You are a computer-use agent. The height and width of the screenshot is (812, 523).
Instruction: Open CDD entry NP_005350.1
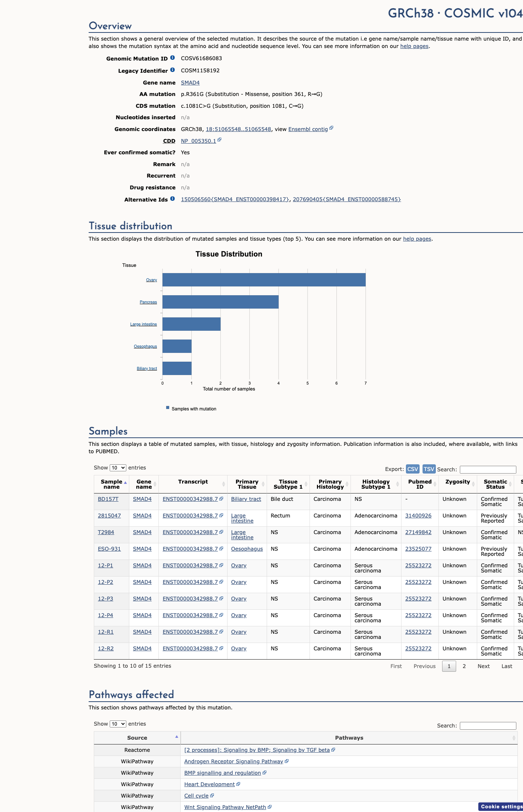(x=198, y=141)
